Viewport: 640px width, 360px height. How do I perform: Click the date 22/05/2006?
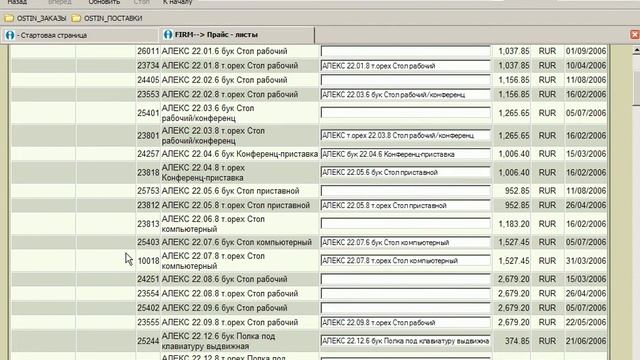point(586,322)
